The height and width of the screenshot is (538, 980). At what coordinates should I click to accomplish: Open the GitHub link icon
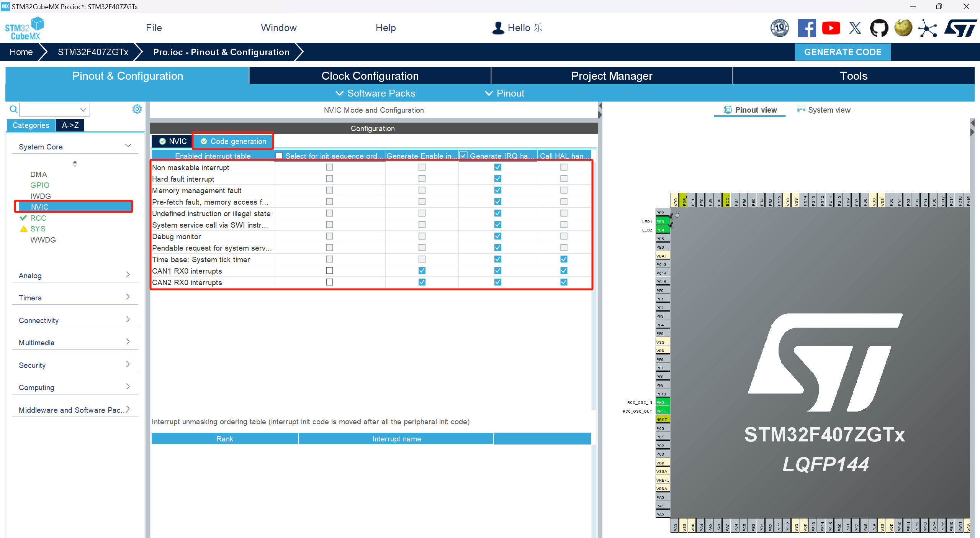point(879,28)
